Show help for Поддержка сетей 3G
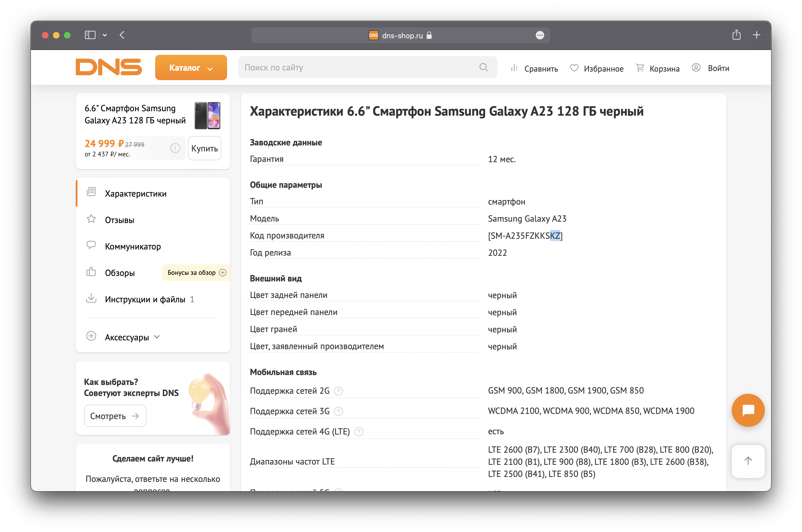 338,412
